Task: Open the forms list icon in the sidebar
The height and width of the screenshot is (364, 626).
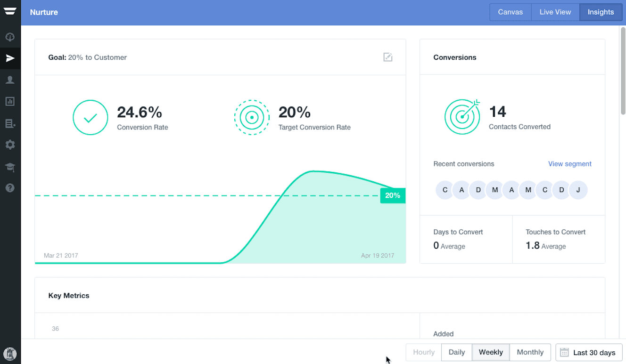Action: point(10,123)
